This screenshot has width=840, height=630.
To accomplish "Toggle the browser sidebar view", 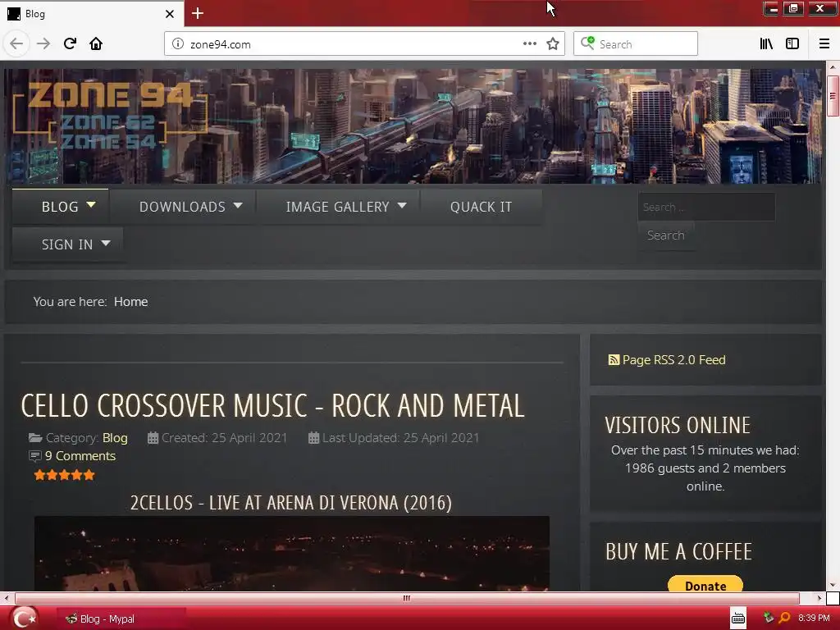I will (792, 43).
